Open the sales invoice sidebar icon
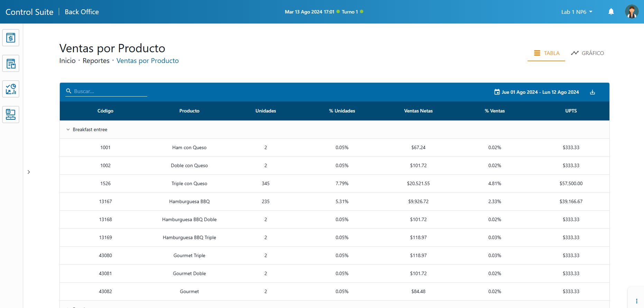 click(11, 38)
